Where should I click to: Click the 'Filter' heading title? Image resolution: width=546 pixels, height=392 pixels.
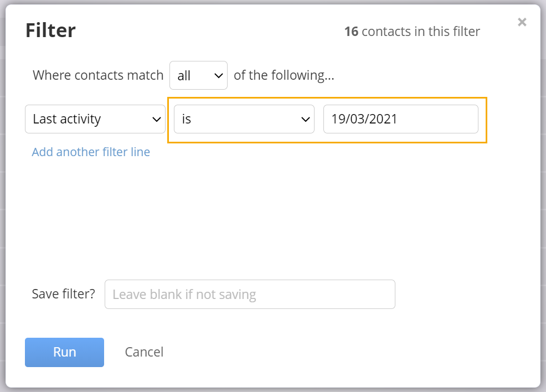(x=50, y=30)
